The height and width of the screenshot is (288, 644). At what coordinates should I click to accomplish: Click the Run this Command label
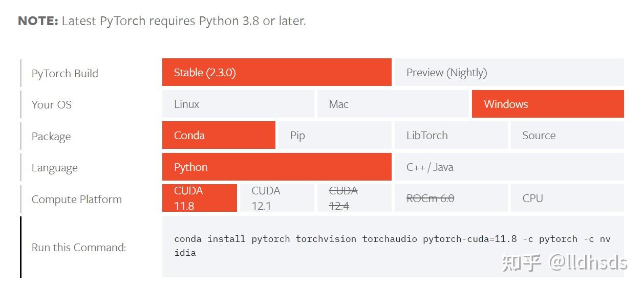click(x=79, y=248)
